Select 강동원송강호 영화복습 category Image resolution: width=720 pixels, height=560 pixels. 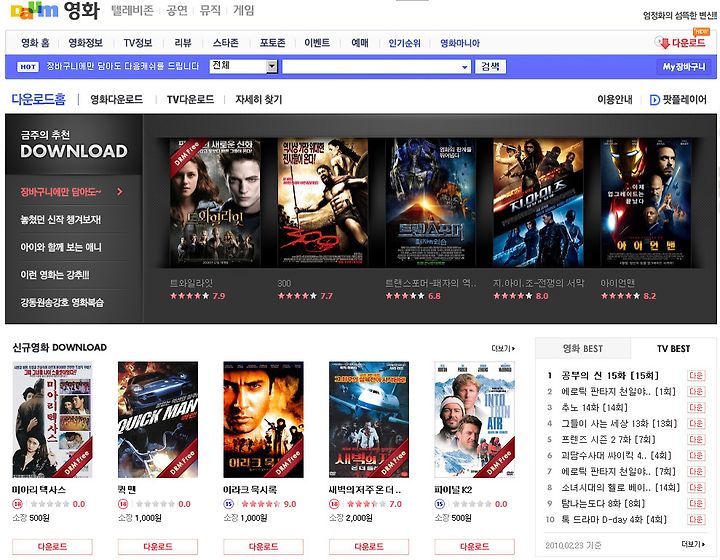tap(62, 302)
